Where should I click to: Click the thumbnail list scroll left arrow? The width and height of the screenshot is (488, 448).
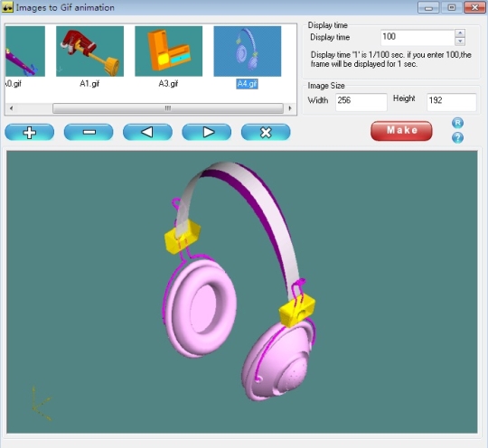pos(11,108)
